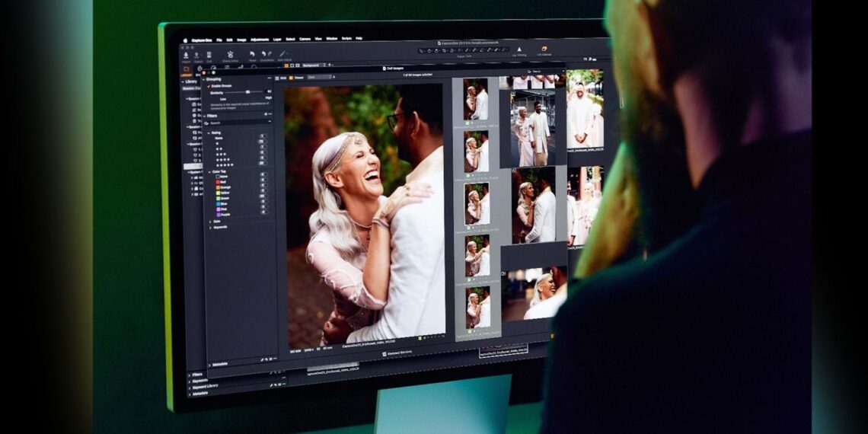Click the Import toolbar icon
The width and height of the screenshot is (868, 434).
(x=186, y=55)
